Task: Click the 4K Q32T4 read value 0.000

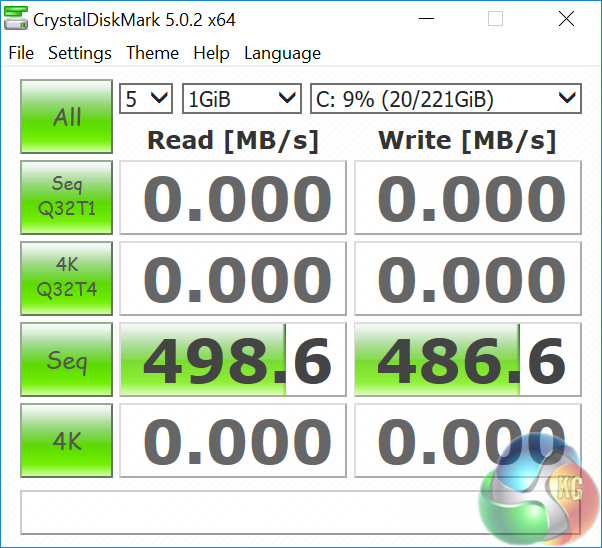Action: click(233, 278)
